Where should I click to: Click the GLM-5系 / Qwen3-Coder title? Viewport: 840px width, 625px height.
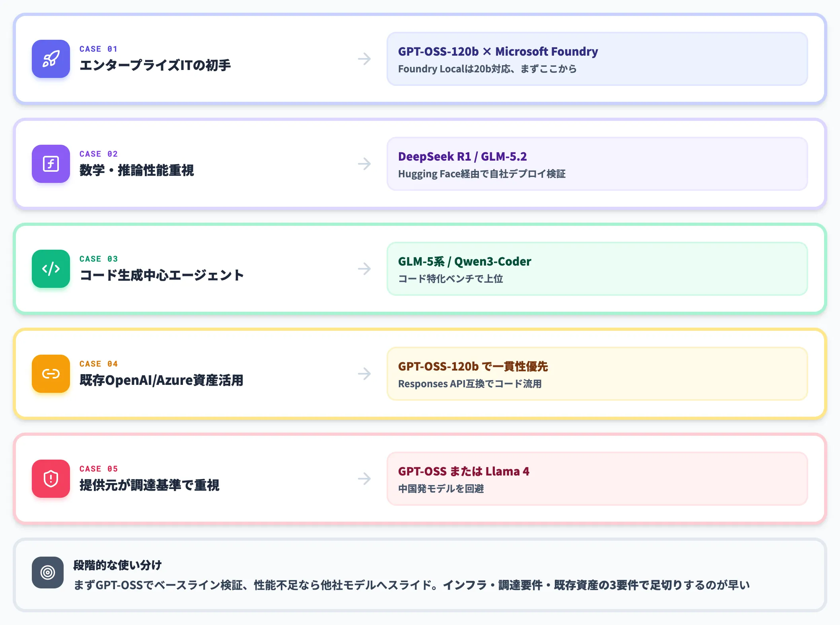pyautogui.click(x=465, y=261)
